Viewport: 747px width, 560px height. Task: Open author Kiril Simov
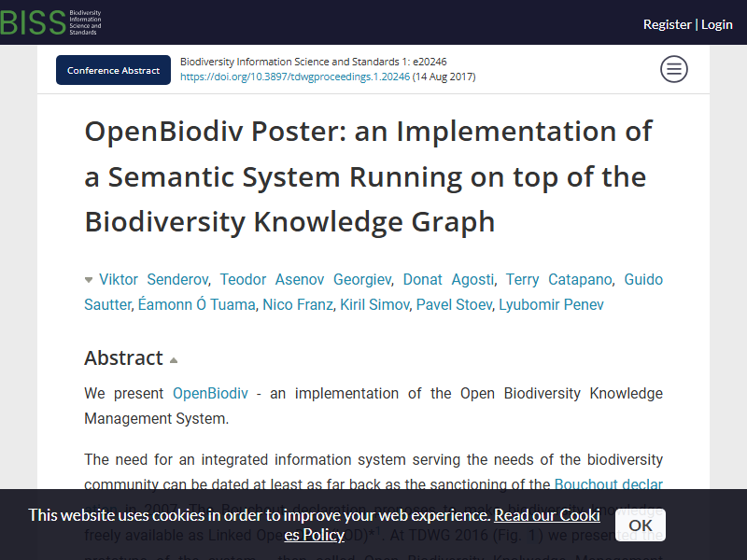[374, 304]
